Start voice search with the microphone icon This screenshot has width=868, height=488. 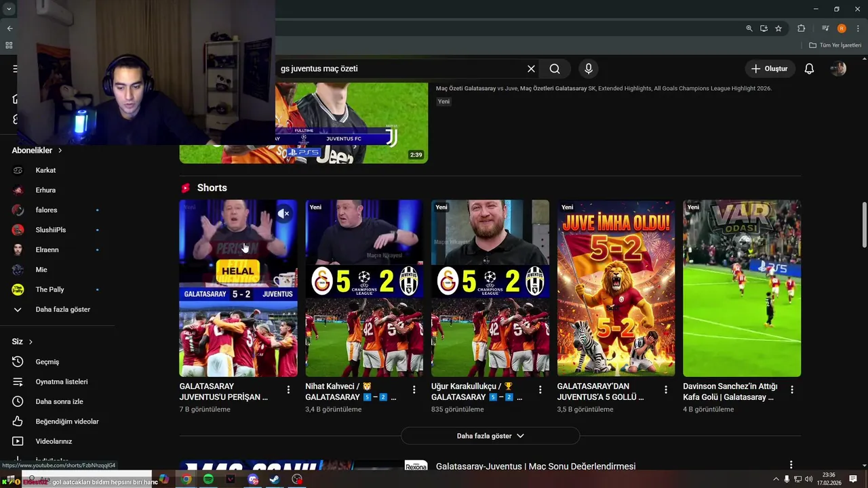[589, 68]
